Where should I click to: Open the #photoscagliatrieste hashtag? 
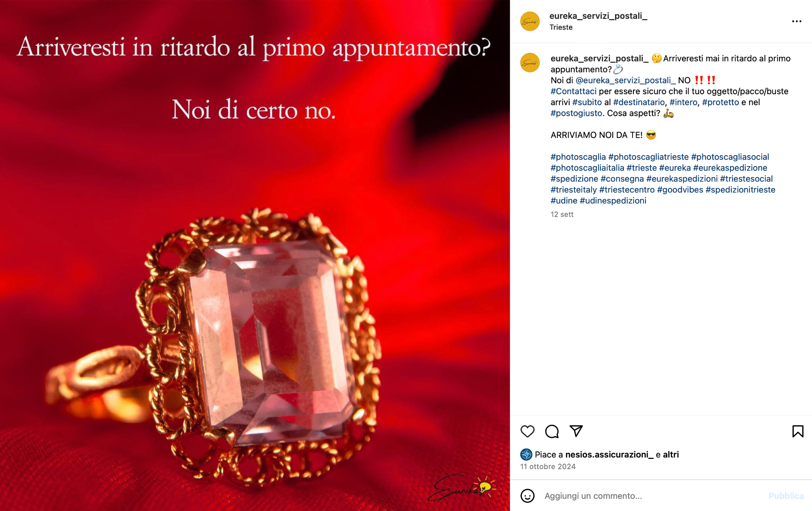pos(648,157)
